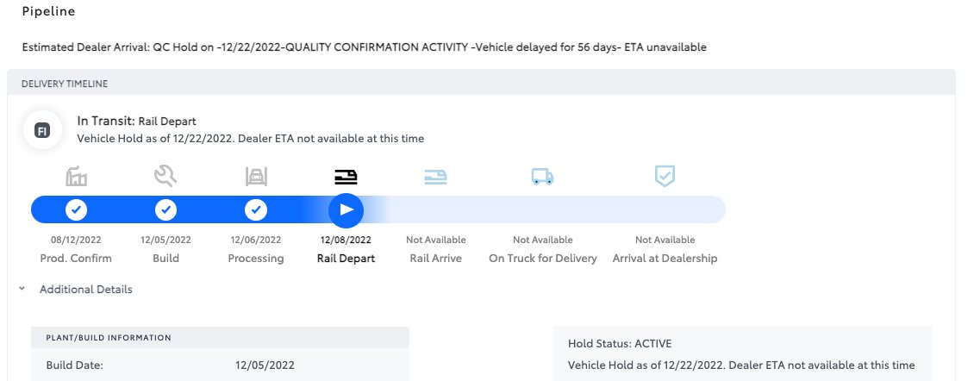Click the Prod. Confirm checkmark circle
The width and height of the screenshot is (980, 381).
[x=76, y=209]
